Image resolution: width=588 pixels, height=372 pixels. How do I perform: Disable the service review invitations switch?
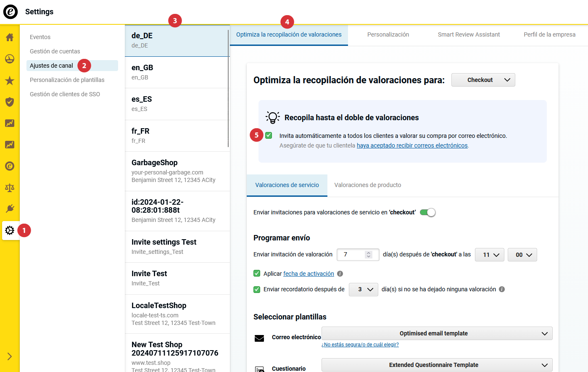(427, 212)
